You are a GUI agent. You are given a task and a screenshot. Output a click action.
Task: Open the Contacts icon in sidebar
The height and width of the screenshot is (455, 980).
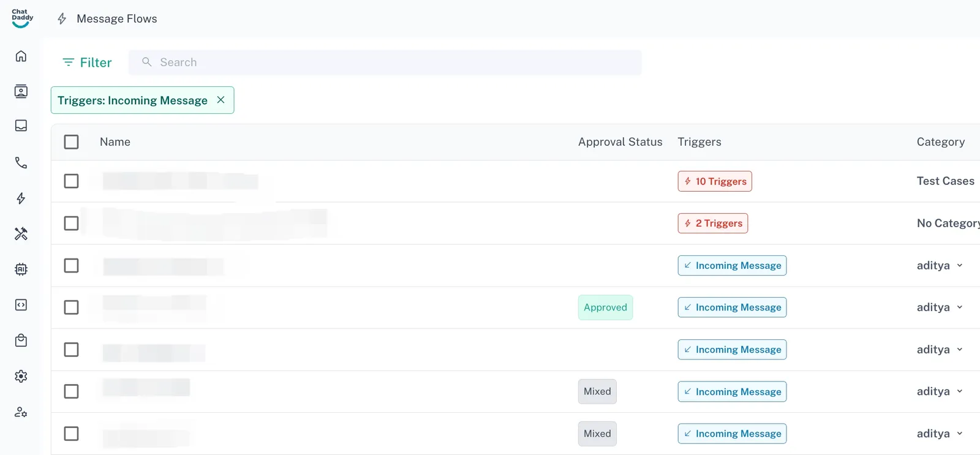(x=21, y=91)
